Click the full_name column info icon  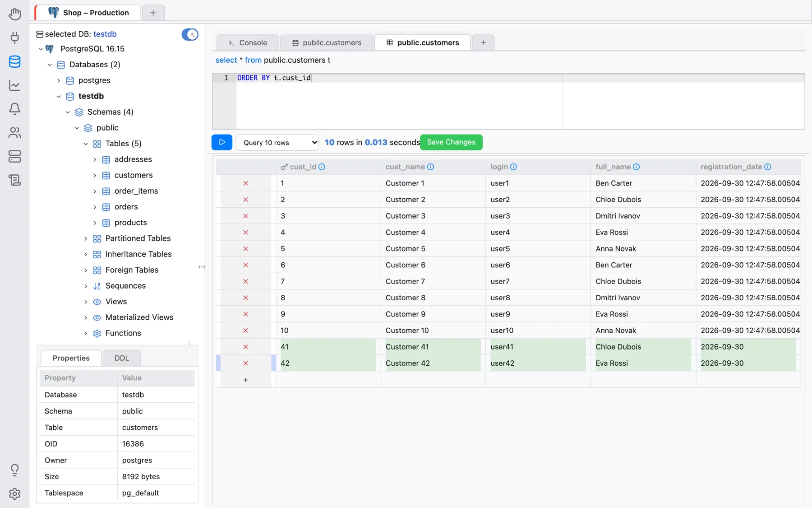tap(636, 167)
